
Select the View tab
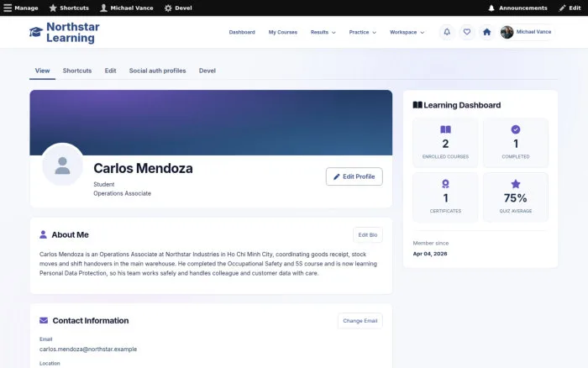tap(42, 71)
